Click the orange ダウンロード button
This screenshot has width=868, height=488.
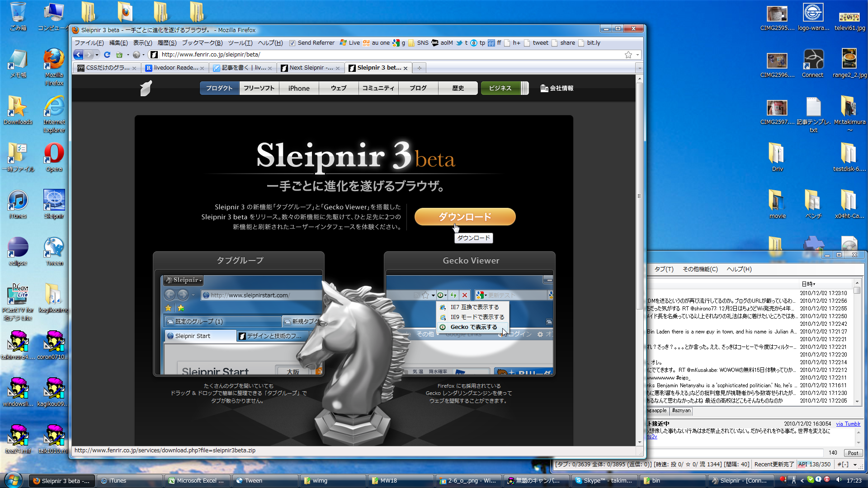[465, 217]
